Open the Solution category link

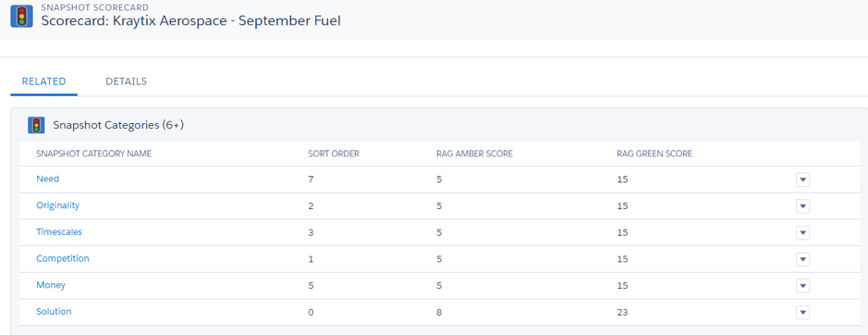click(54, 312)
